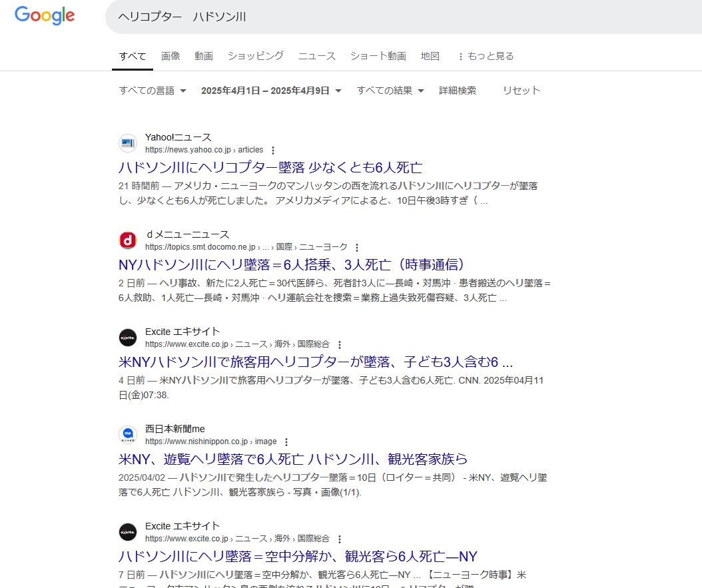
Task: Click the snippet starting 2 日前
Action: pos(335,290)
